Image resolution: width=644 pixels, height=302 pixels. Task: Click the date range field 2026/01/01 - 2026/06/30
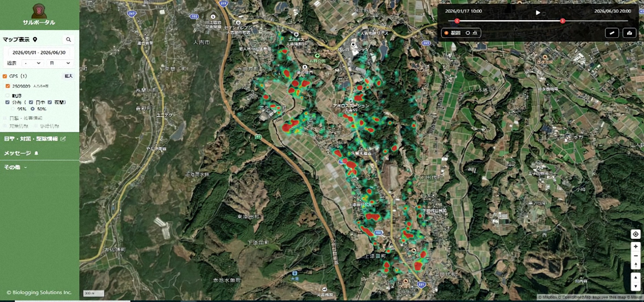point(39,52)
